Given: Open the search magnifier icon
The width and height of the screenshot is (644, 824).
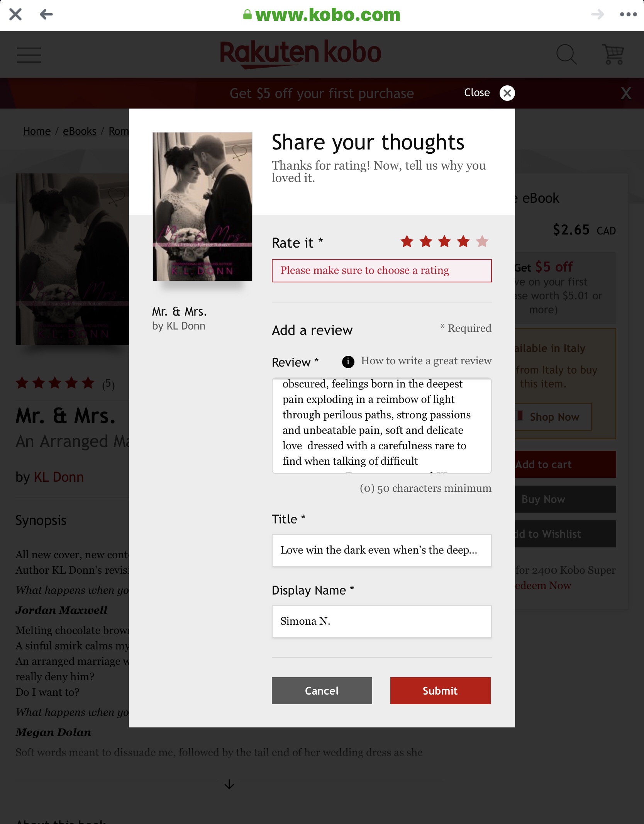Looking at the screenshot, I should tap(566, 54).
